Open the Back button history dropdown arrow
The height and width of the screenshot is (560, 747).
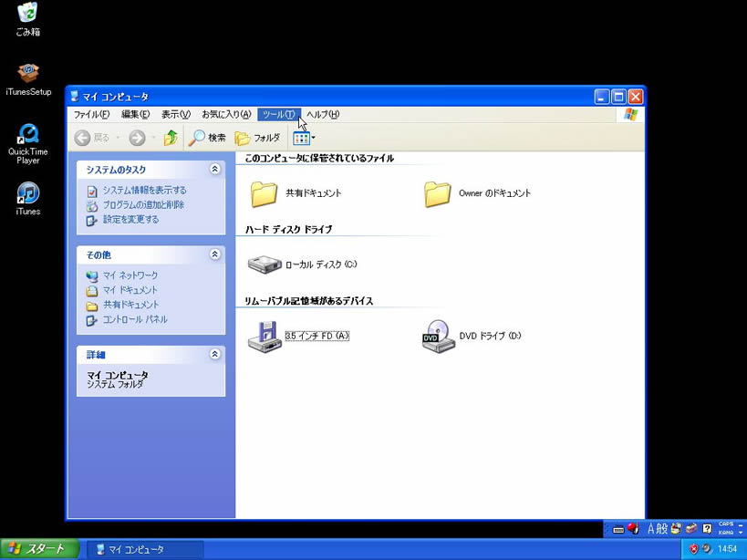pos(118,138)
